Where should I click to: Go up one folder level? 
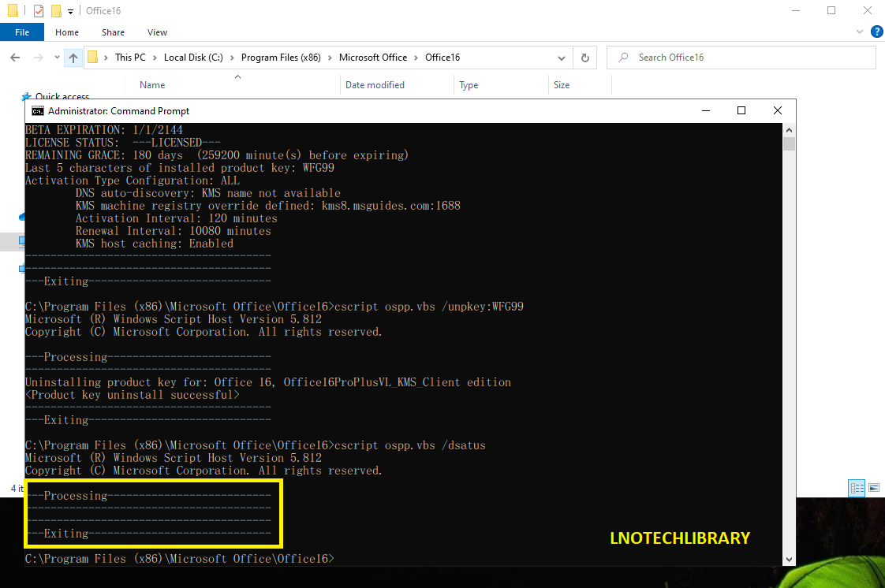[x=73, y=58]
